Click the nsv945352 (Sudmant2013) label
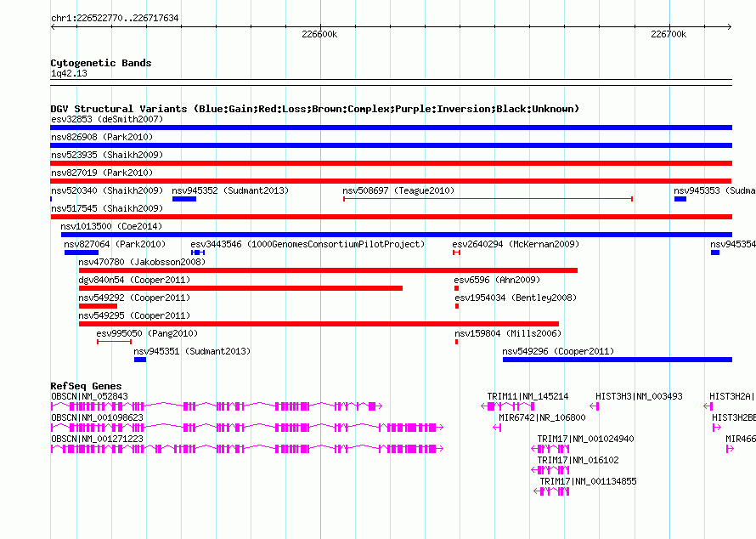 click(x=230, y=190)
